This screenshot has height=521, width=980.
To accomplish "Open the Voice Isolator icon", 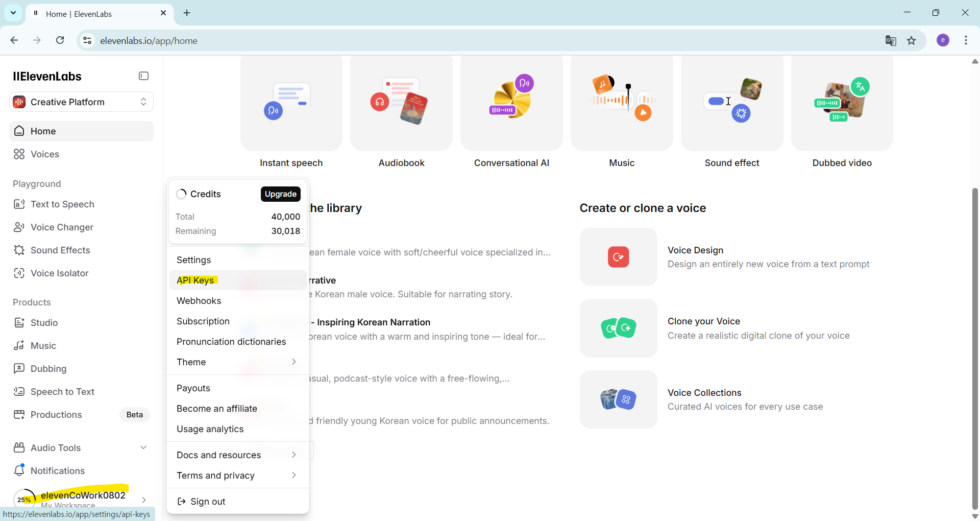I will pos(19,273).
